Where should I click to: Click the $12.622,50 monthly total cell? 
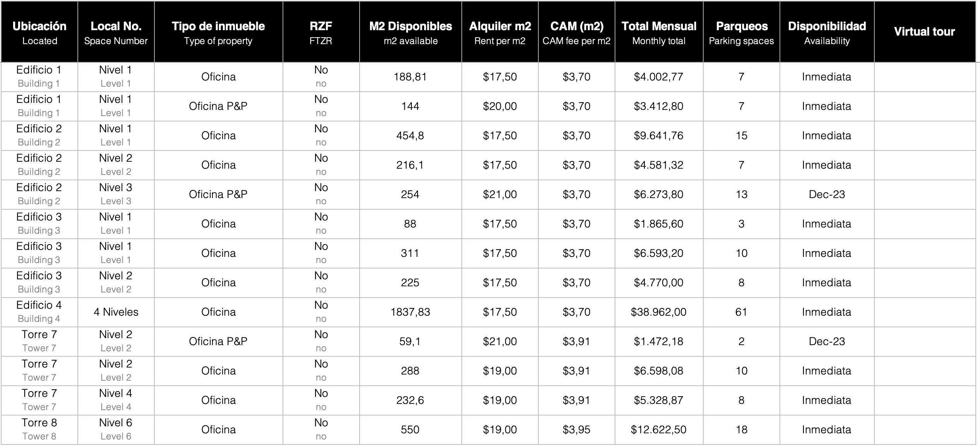coord(658,430)
